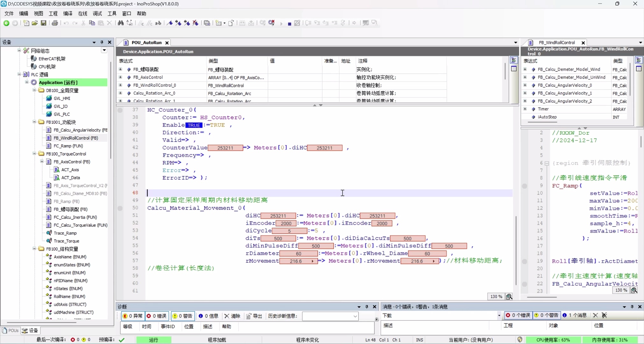Image resolution: width=644 pixels, height=344 pixels.
Task: Save the project
Action: (x=44, y=23)
